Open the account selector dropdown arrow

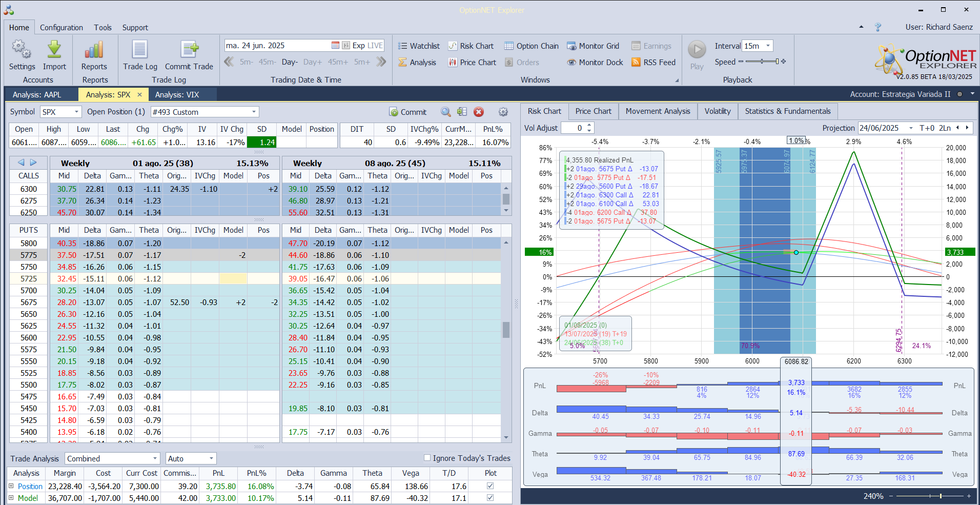point(972,94)
